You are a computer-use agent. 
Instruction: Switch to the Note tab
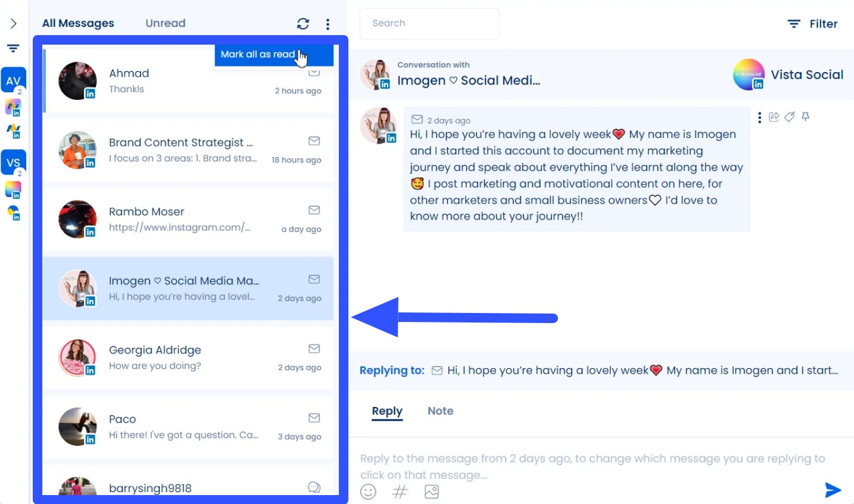(x=440, y=411)
